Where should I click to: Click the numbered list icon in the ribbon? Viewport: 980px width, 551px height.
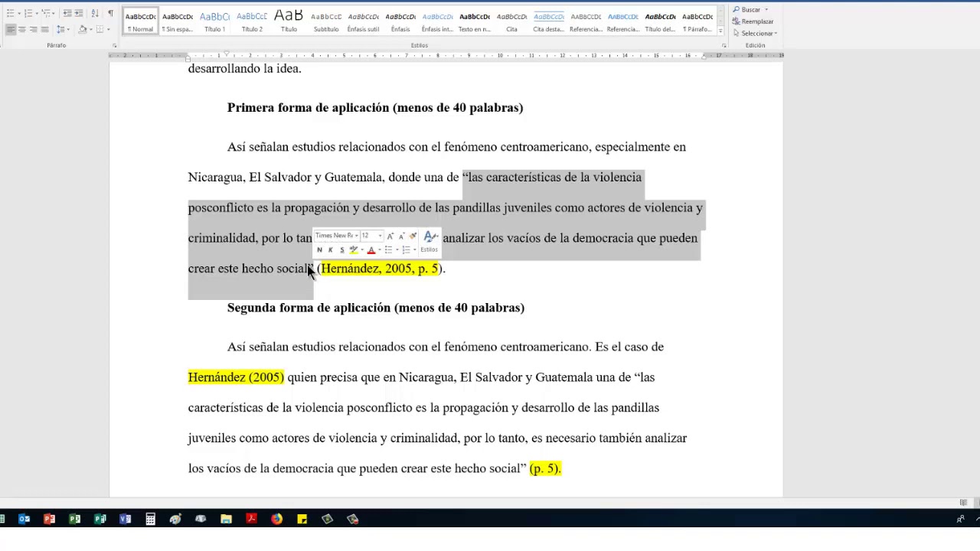[x=28, y=13]
